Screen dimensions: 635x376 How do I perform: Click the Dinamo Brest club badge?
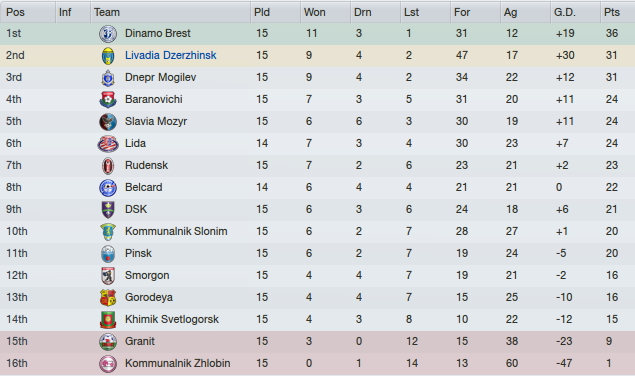point(108,34)
